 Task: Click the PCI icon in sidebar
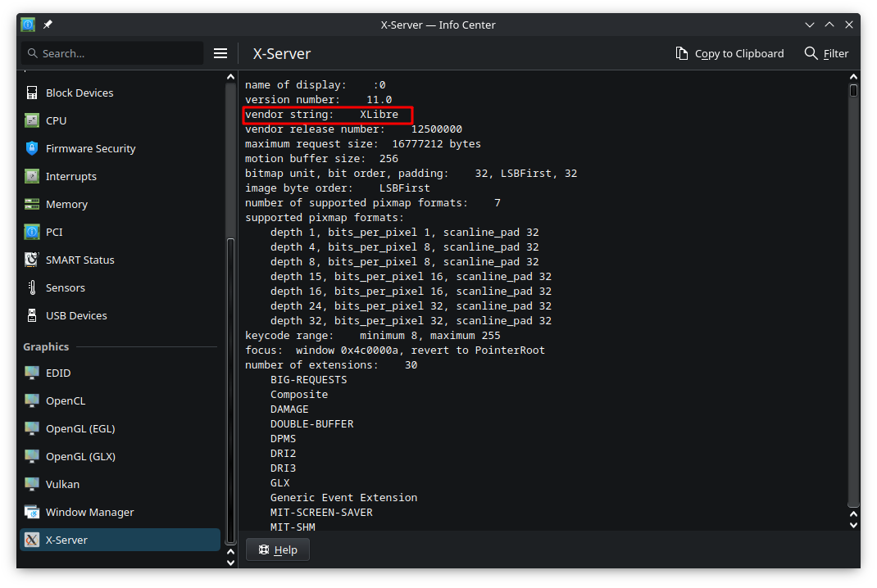point(32,232)
